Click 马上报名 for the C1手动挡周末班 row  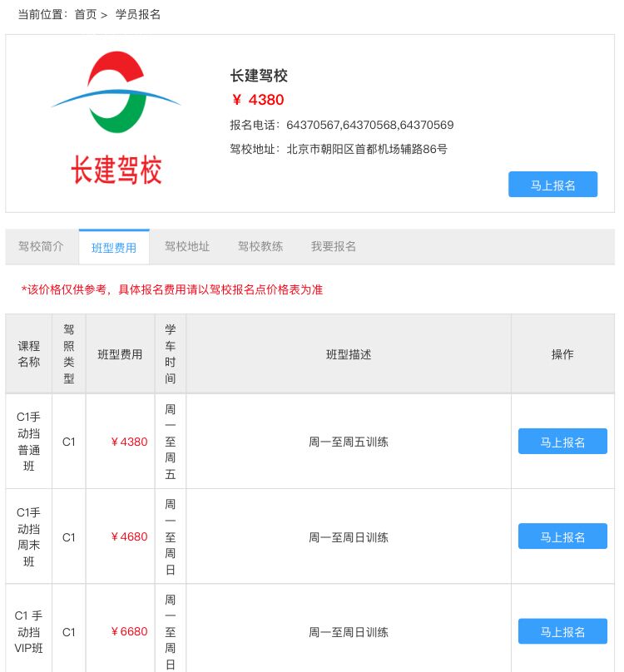[562, 536]
